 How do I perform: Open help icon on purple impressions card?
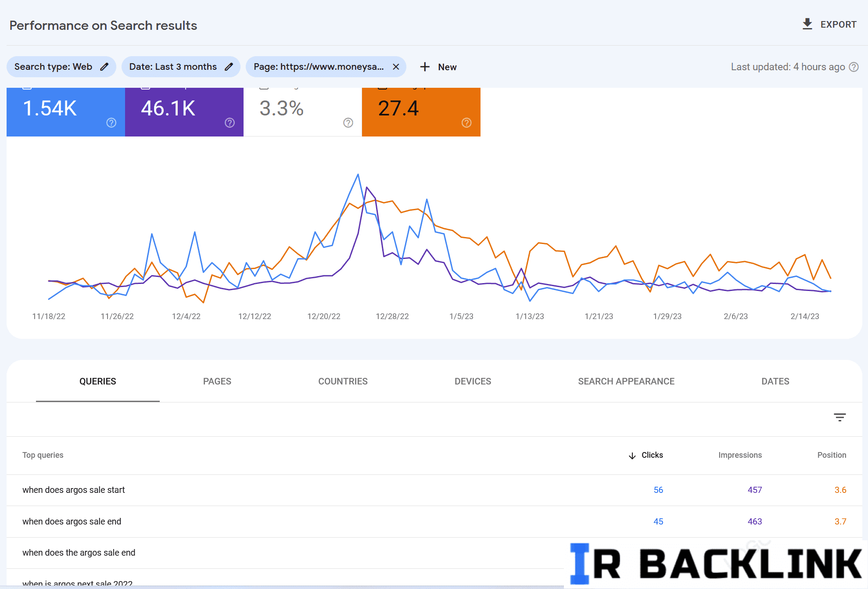pos(230,122)
